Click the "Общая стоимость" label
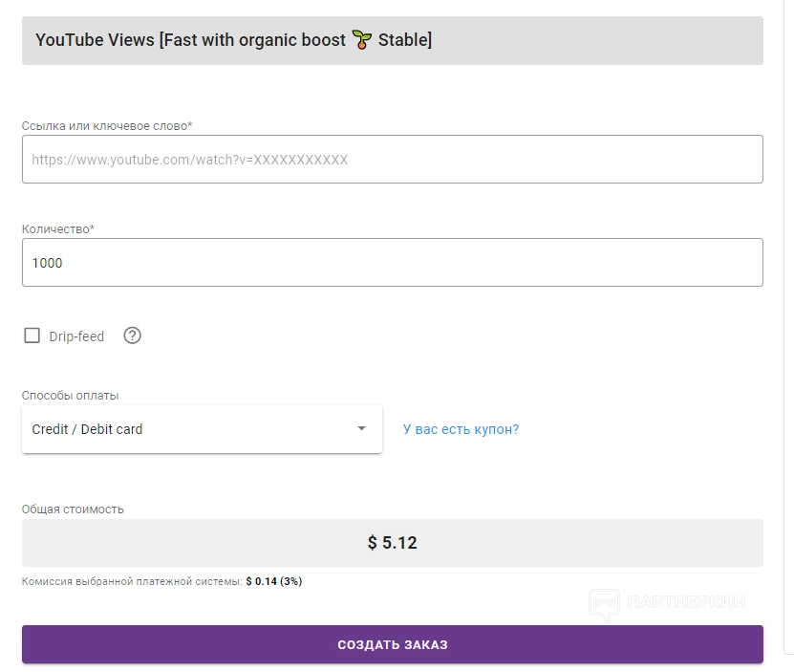 click(73, 509)
